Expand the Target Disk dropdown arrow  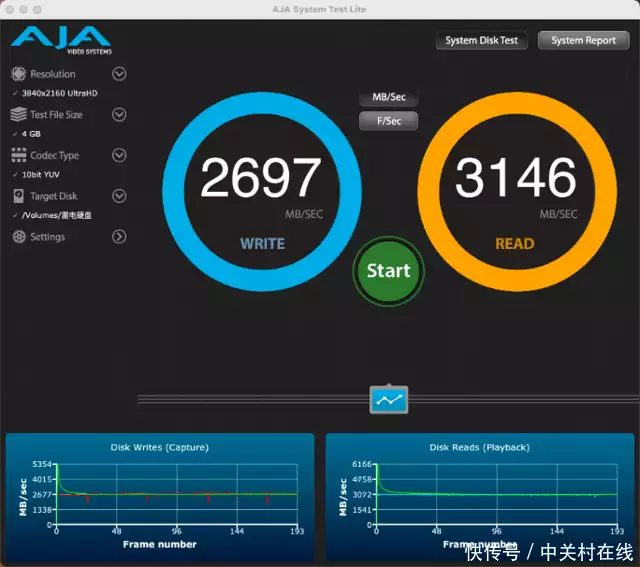119,196
